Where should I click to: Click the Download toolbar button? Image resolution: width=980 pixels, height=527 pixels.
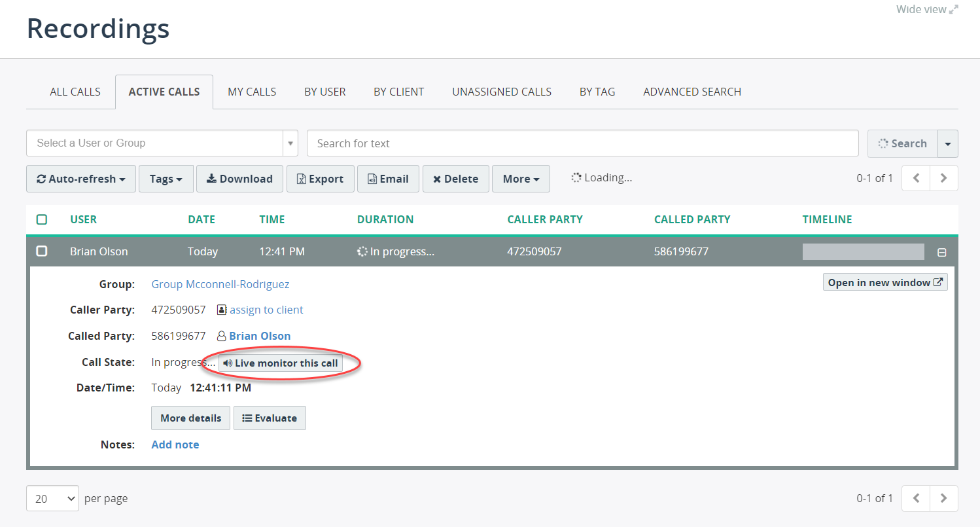pos(239,179)
